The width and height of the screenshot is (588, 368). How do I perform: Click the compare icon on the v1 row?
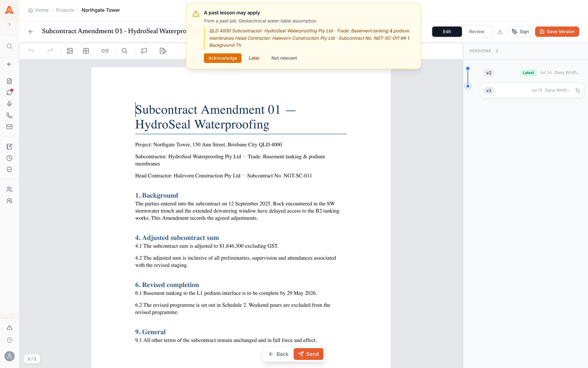click(x=578, y=91)
